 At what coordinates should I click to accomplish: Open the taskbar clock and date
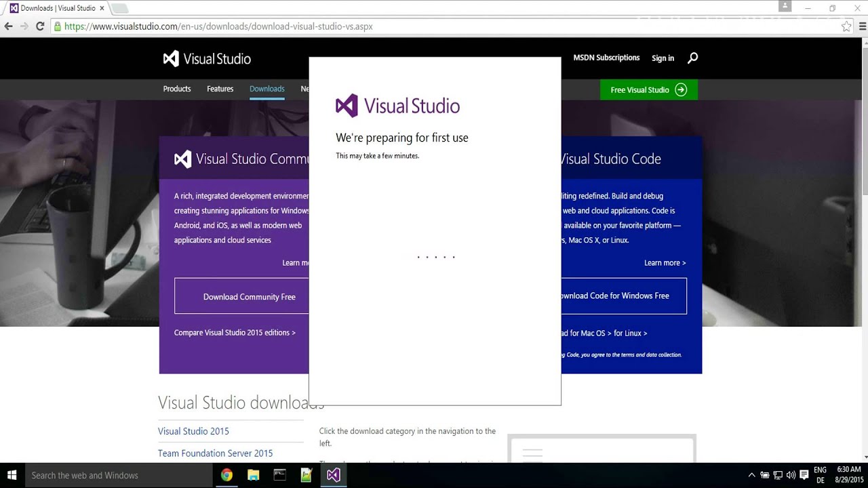pos(849,475)
